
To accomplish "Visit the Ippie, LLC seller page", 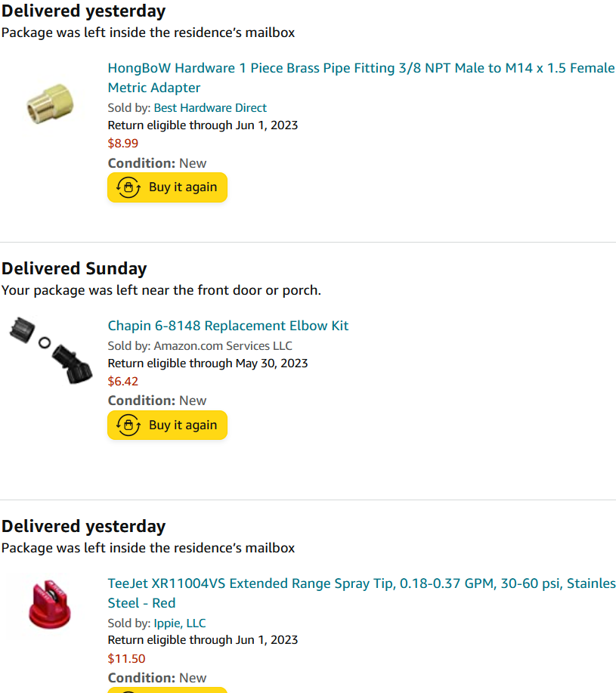I will click(180, 623).
